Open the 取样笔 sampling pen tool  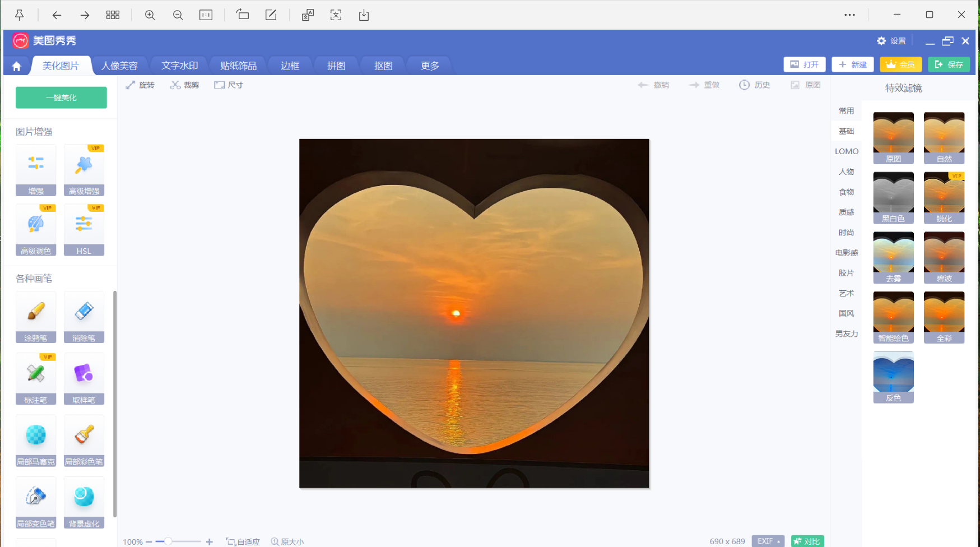[x=84, y=378]
